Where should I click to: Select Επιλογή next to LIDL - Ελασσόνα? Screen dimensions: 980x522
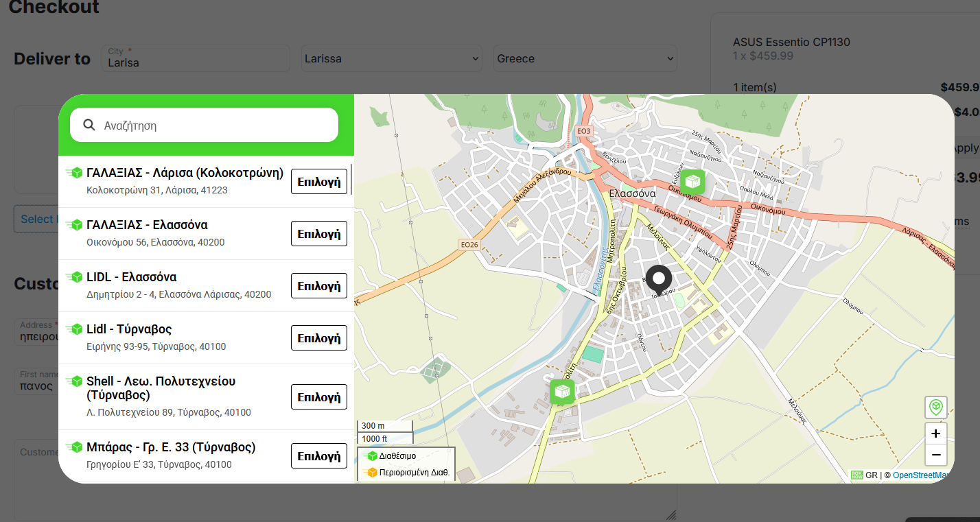(319, 286)
